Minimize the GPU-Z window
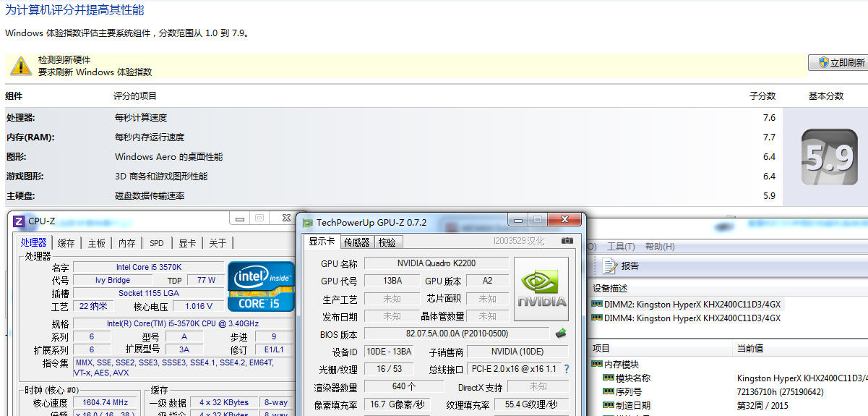This screenshot has width=868, height=416. [518, 219]
